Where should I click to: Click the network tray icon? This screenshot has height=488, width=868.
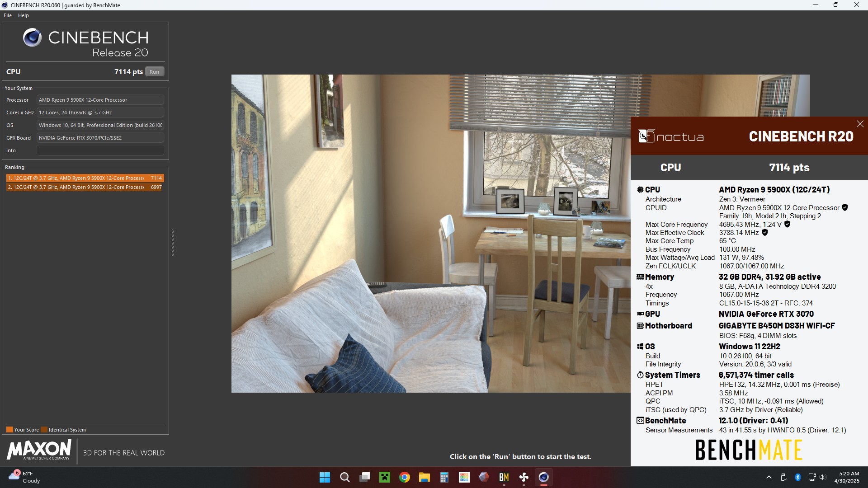pyautogui.click(x=811, y=477)
